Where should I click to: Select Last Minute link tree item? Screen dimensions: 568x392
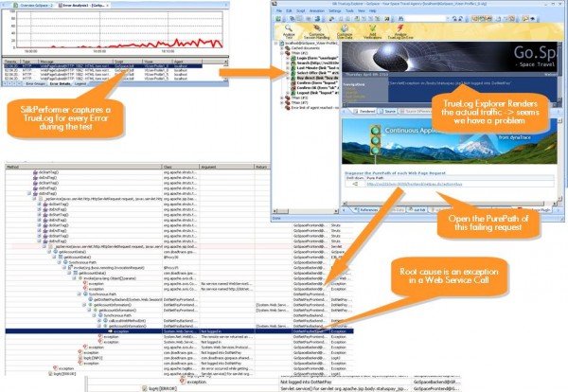click(317, 68)
